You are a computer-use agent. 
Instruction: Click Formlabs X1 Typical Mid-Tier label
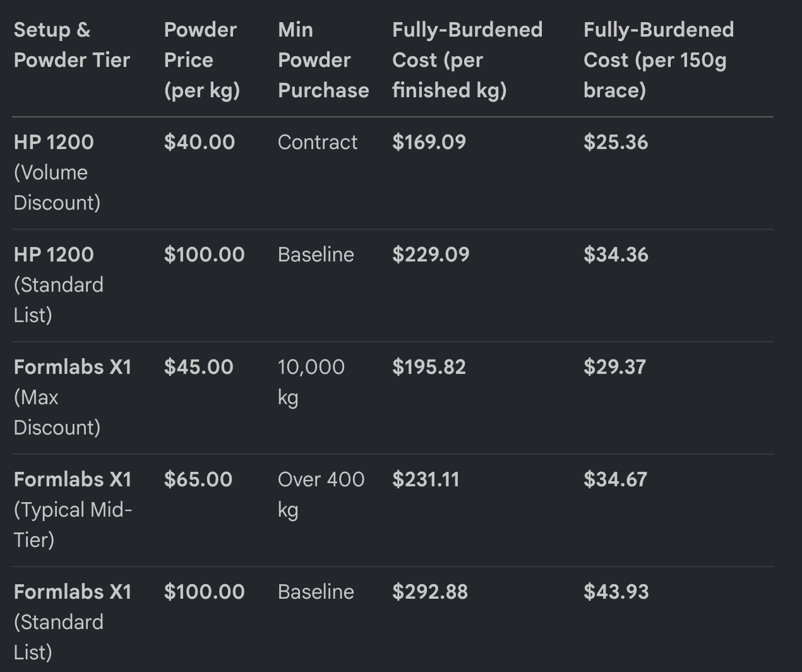[73, 510]
